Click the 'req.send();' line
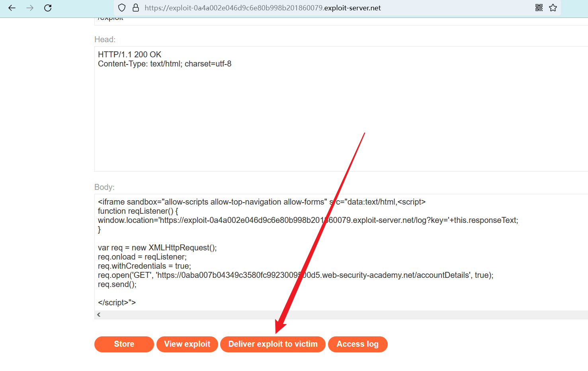The width and height of the screenshot is (588, 371). click(x=117, y=284)
